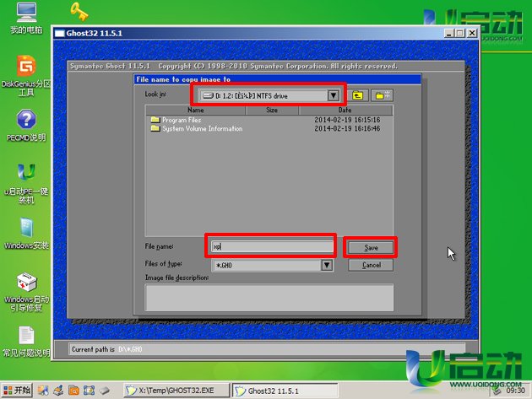
Task: Click date 2014-02-19 16:15:16 entry
Action: (x=347, y=120)
